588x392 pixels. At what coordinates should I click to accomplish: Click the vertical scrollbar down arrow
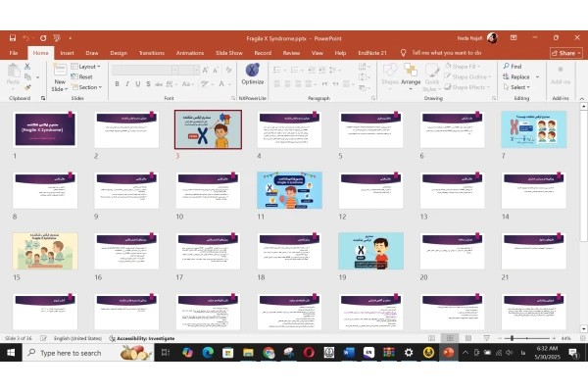pyautogui.click(x=583, y=329)
